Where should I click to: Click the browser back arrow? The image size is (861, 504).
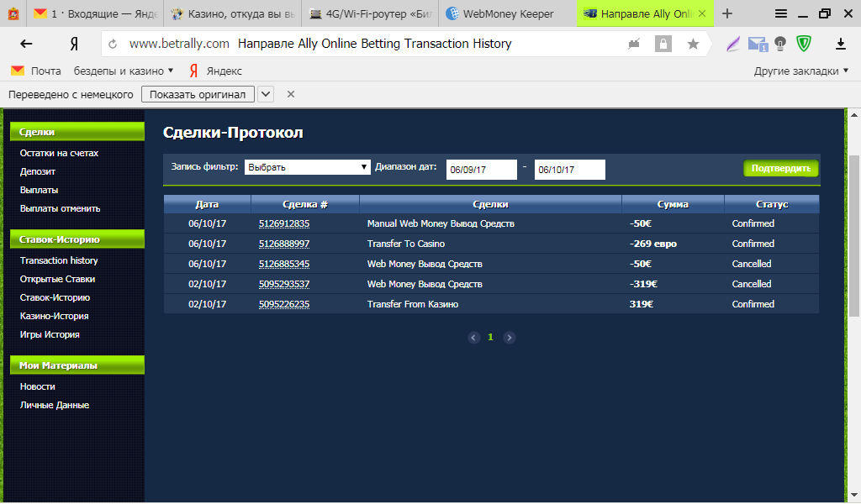(26, 44)
